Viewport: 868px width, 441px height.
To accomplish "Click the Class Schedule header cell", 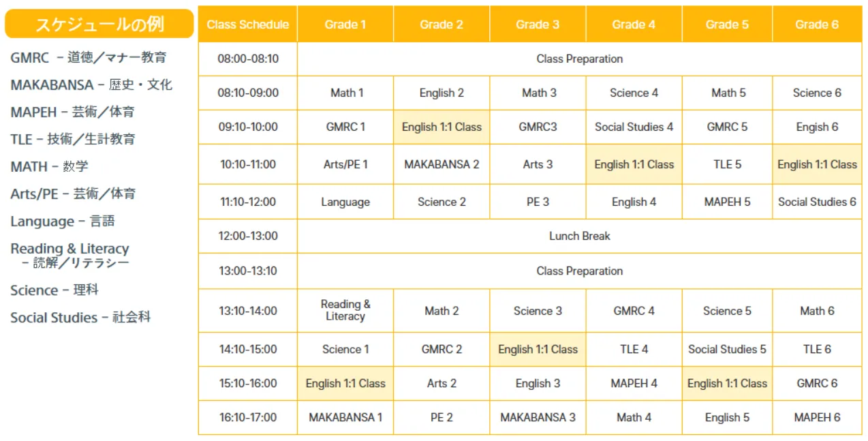I will click(248, 25).
